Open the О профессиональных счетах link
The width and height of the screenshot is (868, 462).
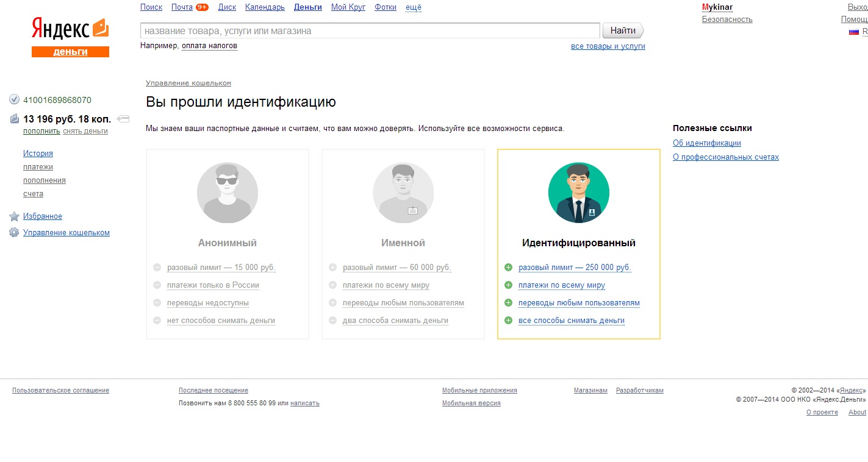[x=726, y=157]
